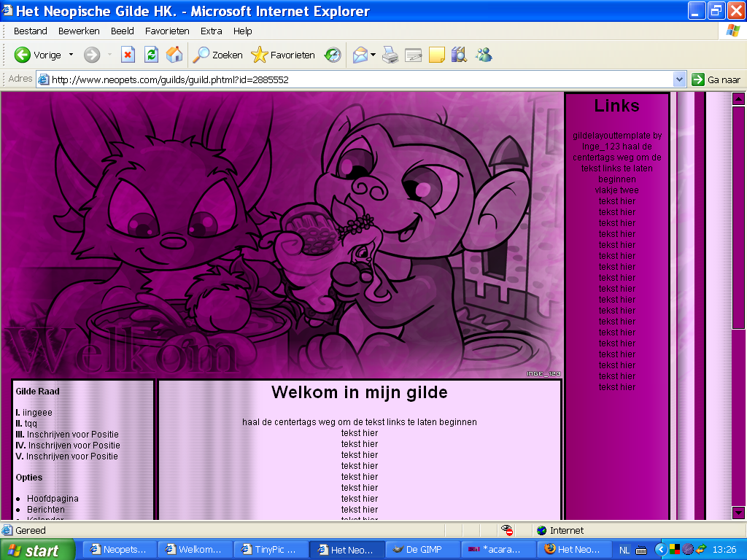Viewport: 747px width, 560px height.
Task: Click the tqq council member link
Action: 31,424
